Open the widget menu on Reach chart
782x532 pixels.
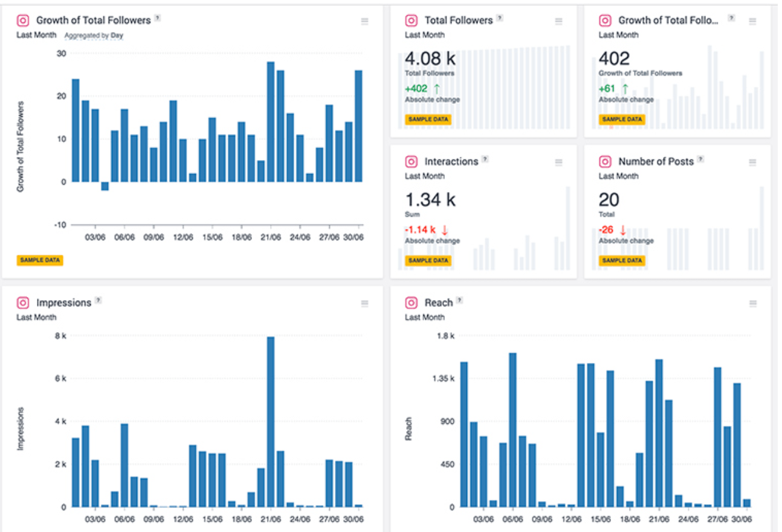(x=752, y=303)
